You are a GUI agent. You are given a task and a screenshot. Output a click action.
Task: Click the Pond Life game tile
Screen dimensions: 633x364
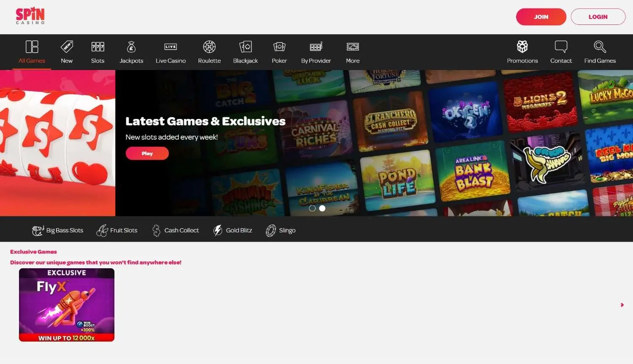tap(398, 181)
